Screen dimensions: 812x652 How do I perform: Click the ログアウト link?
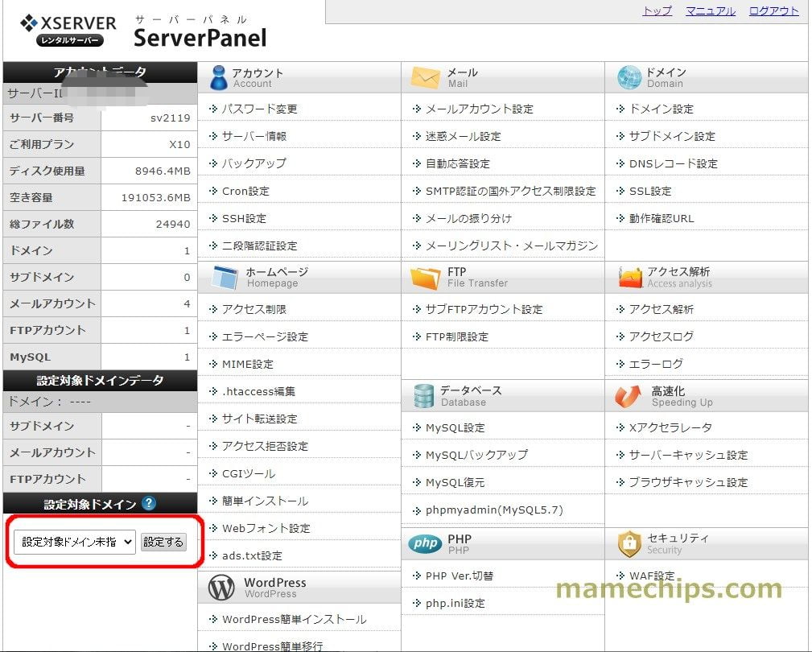point(773,10)
